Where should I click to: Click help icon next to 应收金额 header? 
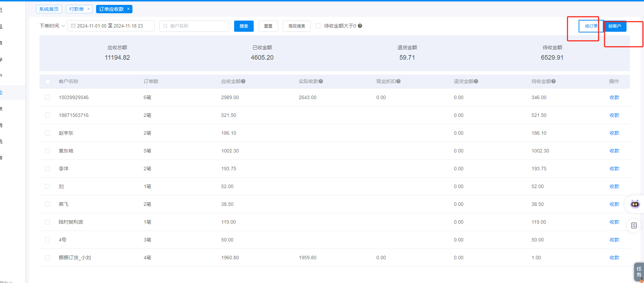click(243, 81)
